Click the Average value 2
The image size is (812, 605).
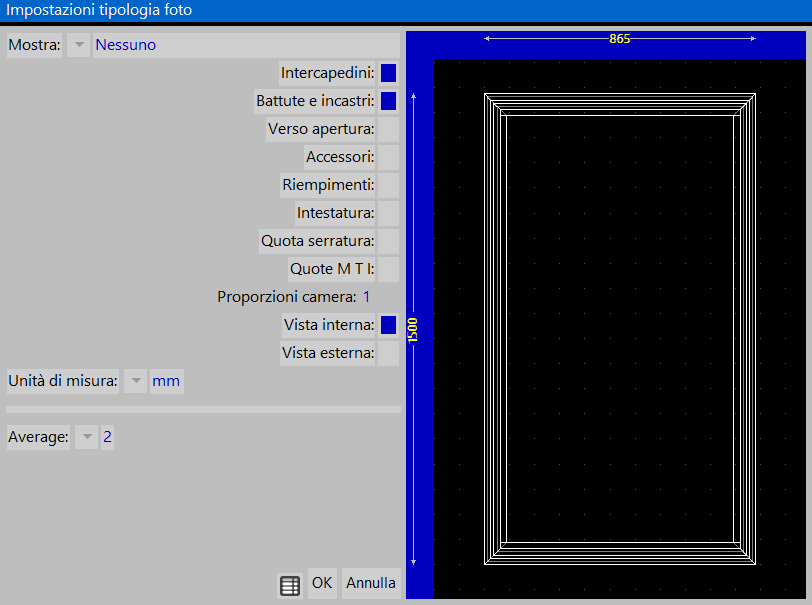coord(107,437)
